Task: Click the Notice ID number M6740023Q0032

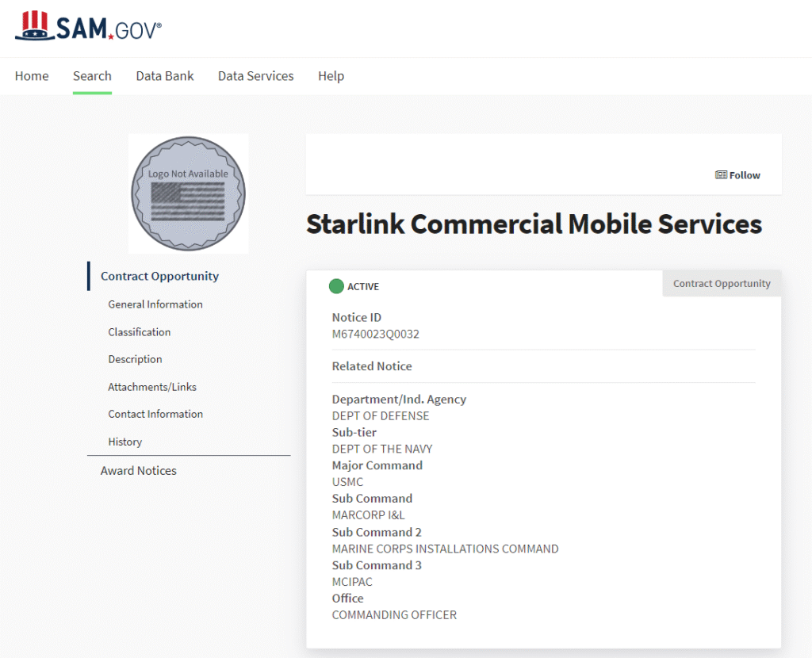Action: [x=375, y=334]
